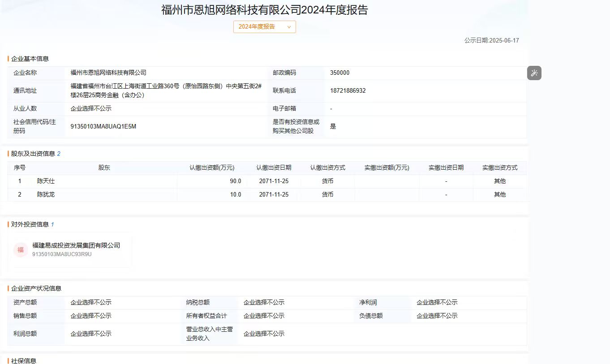Select shareholder 陈犹龙 in the table

click(45, 194)
